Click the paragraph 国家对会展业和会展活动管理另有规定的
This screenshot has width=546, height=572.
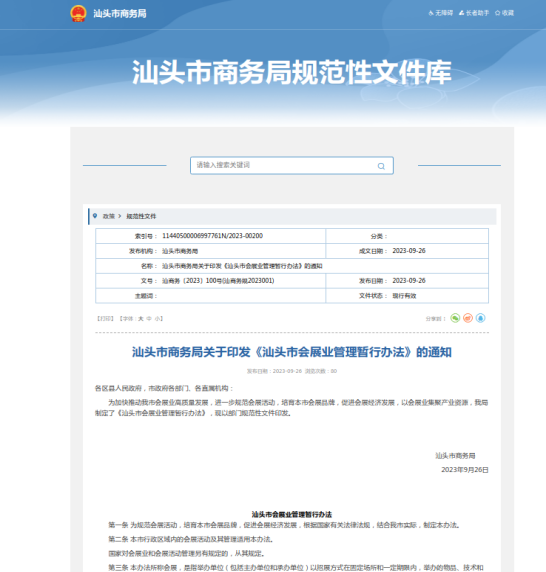pyautogui.click(x=186, y=553)
